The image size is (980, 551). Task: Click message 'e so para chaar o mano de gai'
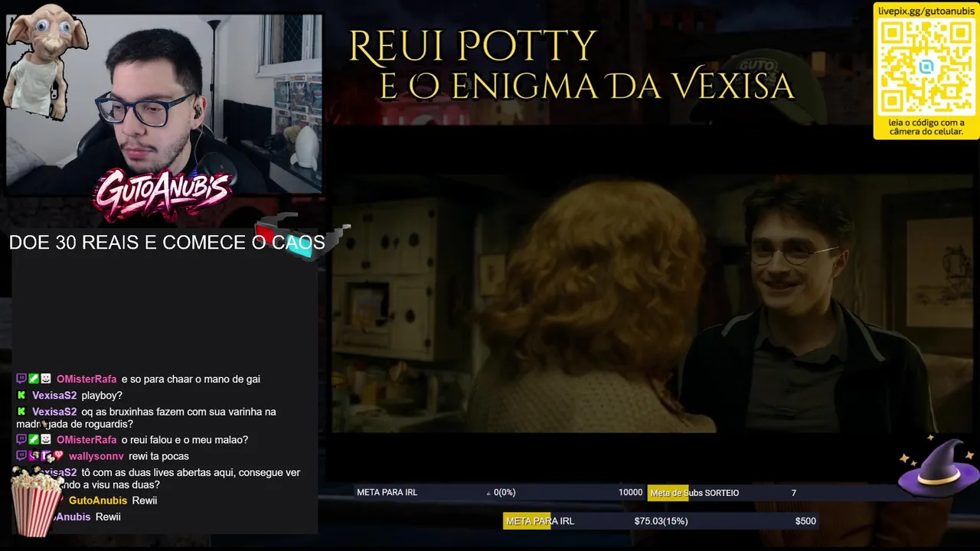[191, 379]
